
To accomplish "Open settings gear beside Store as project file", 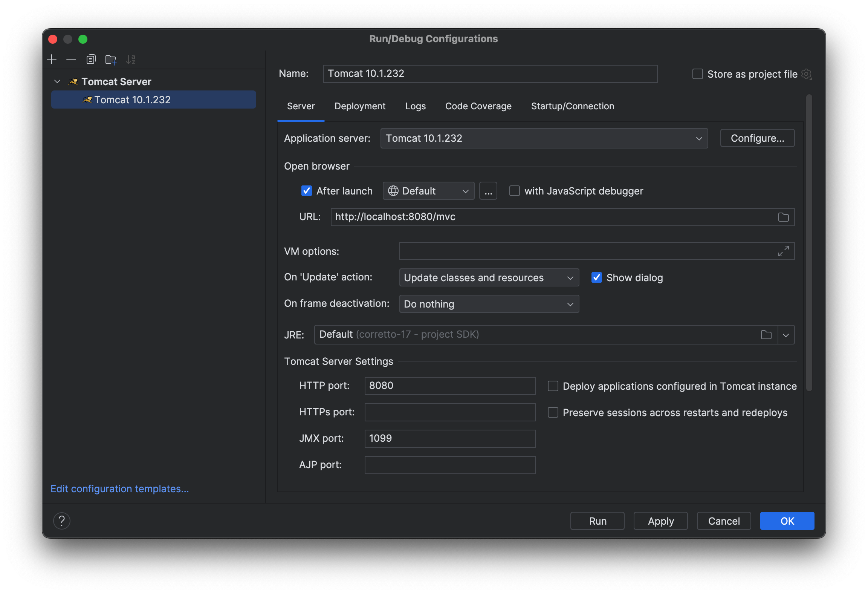I will pos(807,74).
